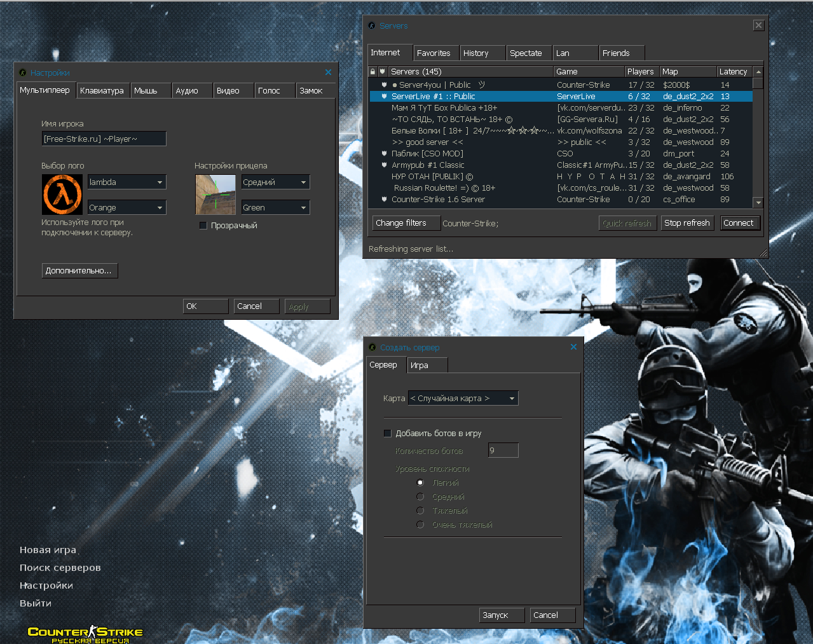Screen dimensions: 813x644
Task: Switch to the Клавиатура tab
Action: [x=103, y=90]
